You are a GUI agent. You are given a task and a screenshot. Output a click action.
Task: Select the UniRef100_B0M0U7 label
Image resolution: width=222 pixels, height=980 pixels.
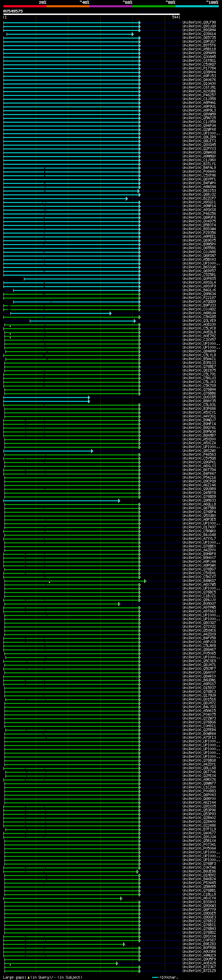pos(199,604)
